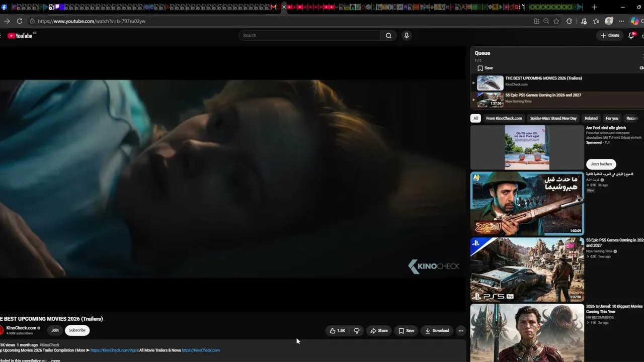Select the All filter chip

(x=475, y=119)
